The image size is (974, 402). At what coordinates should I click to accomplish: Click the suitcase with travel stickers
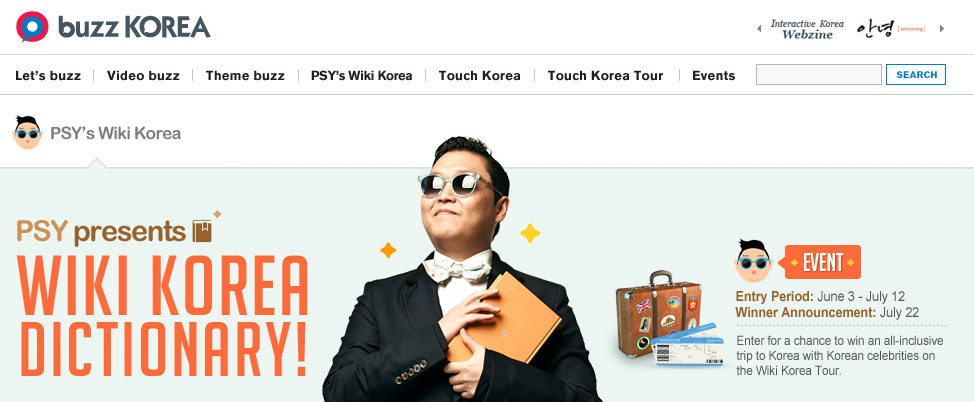point(660,314)
